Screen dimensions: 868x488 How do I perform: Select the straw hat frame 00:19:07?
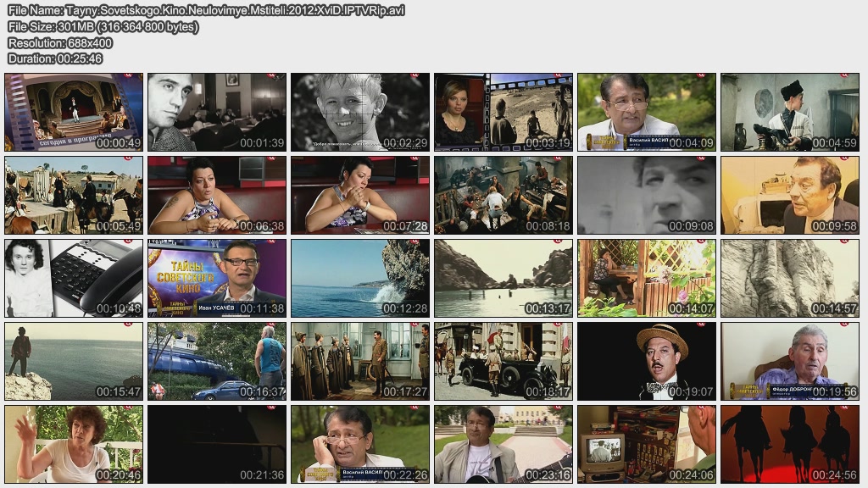point(647,361)
